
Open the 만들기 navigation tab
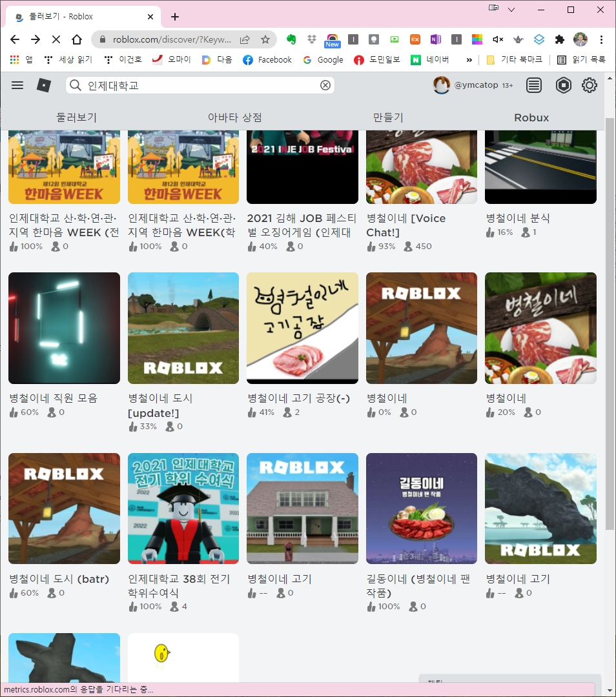(388, 117)
